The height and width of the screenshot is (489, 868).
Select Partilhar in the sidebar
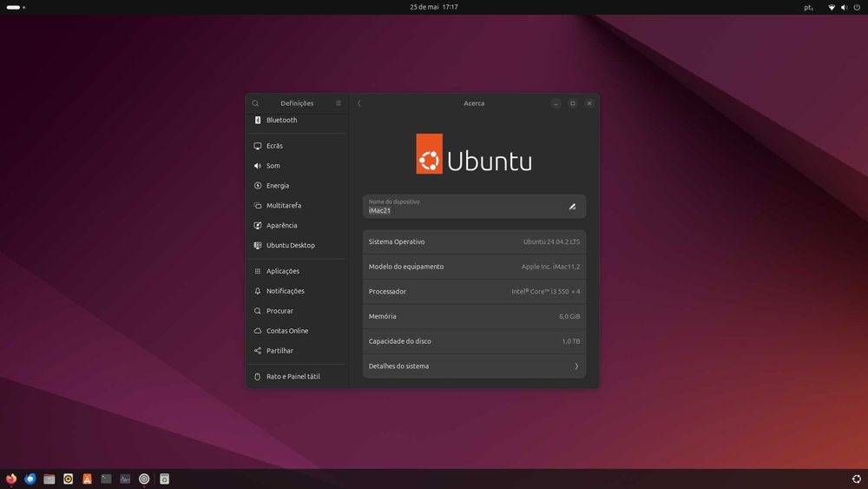tap(297, 351)
